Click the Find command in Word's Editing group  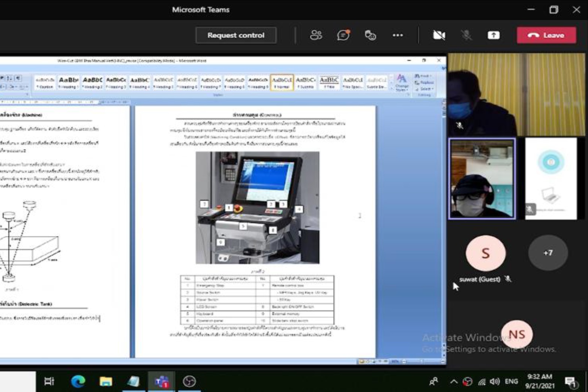(424, 76)
